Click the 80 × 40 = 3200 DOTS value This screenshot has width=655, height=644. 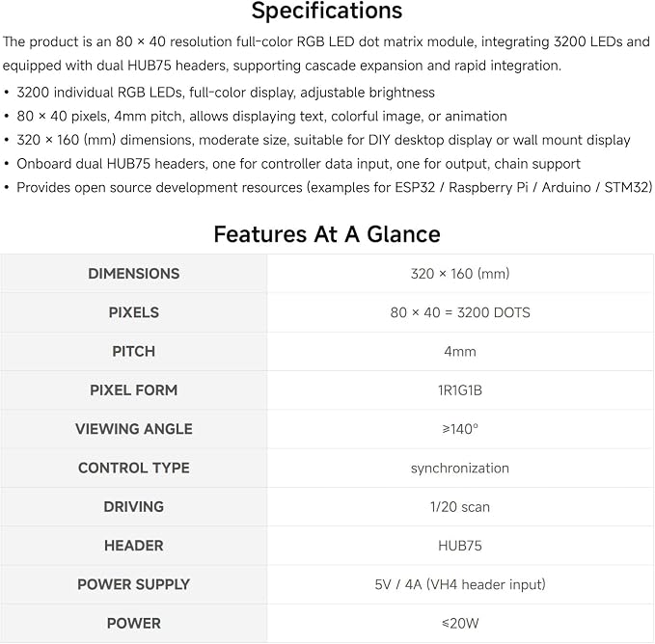[460, 312]
